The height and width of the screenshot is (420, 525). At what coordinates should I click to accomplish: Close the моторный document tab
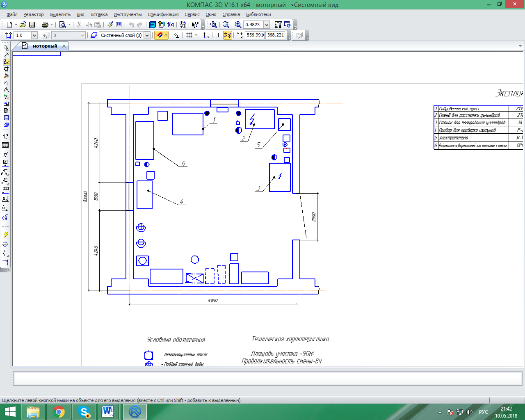64,46
